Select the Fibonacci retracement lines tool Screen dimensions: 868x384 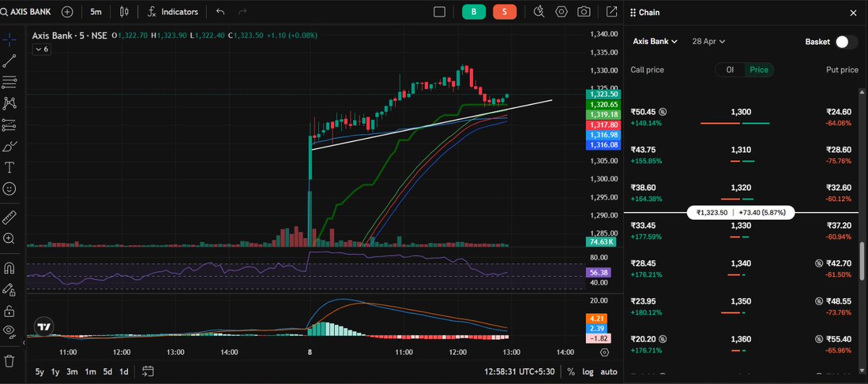pyautogui.click(x=10, y=82)
